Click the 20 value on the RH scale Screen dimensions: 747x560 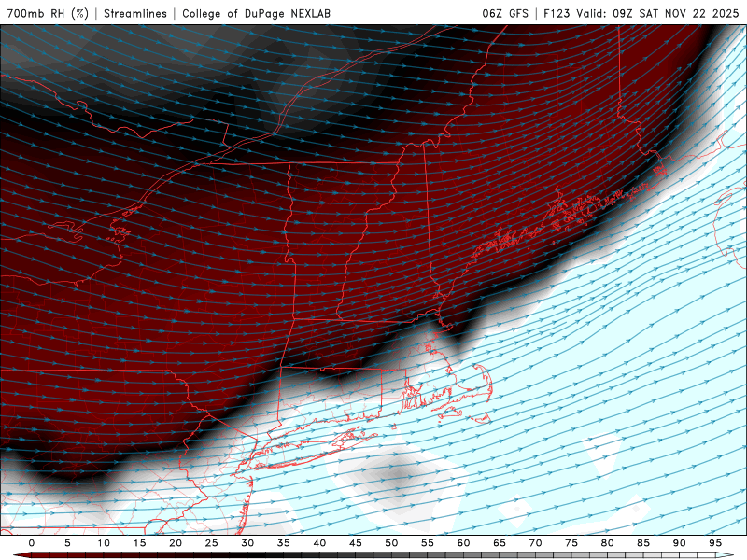pyautogui.click(x=176, y=543)
